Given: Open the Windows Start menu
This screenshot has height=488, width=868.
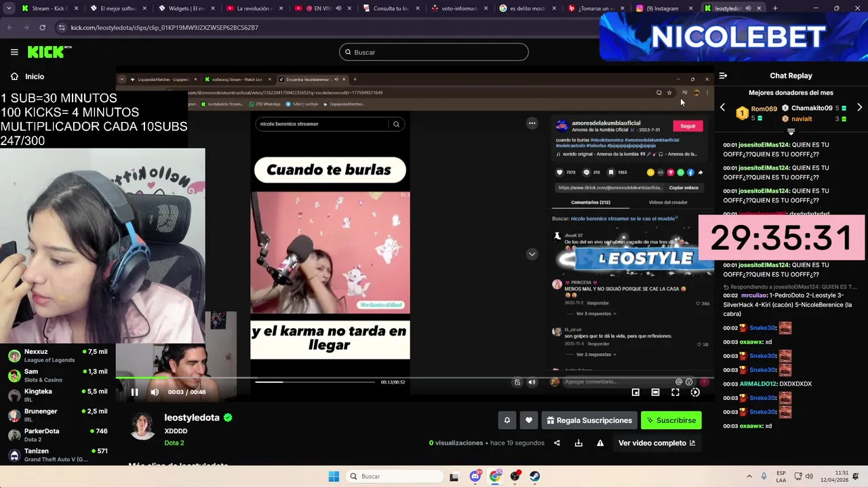Looking at the screenshot, I should tap(334, 476).
